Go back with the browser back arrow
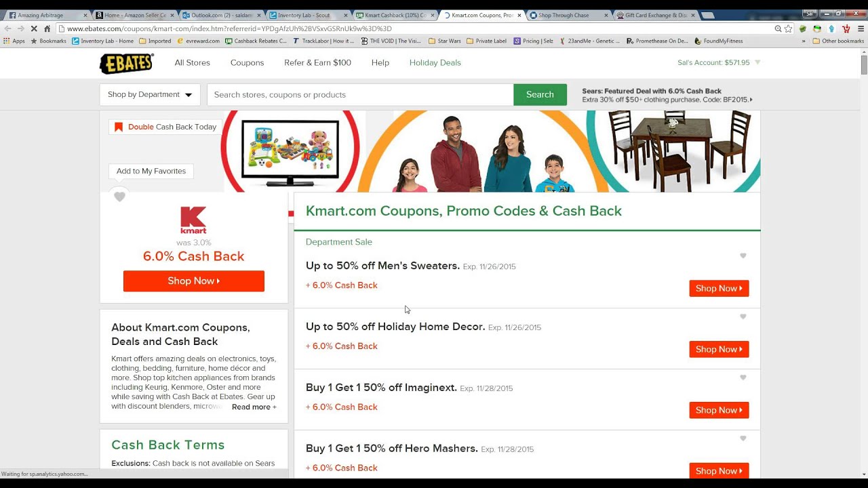 click(x=7, y=28)
